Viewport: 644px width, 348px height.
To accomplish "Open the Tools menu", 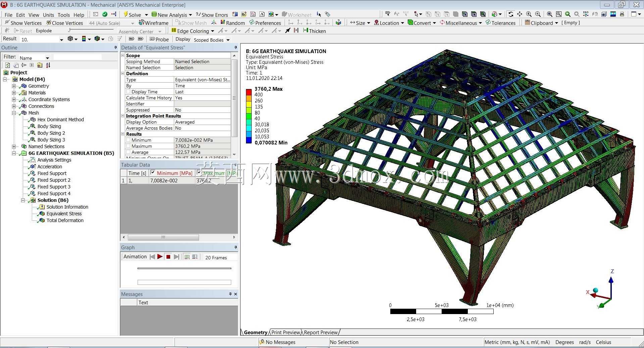I will coord(64,15).
